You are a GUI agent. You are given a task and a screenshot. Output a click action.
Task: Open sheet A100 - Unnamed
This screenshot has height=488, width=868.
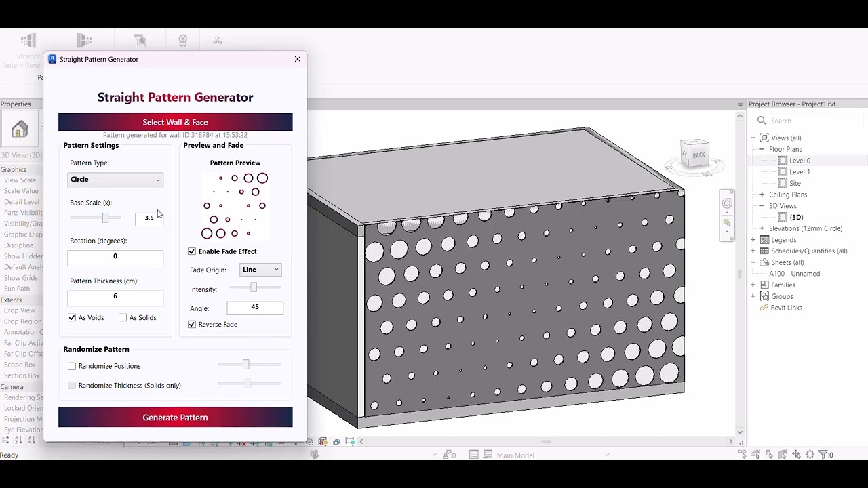[794, 274]
